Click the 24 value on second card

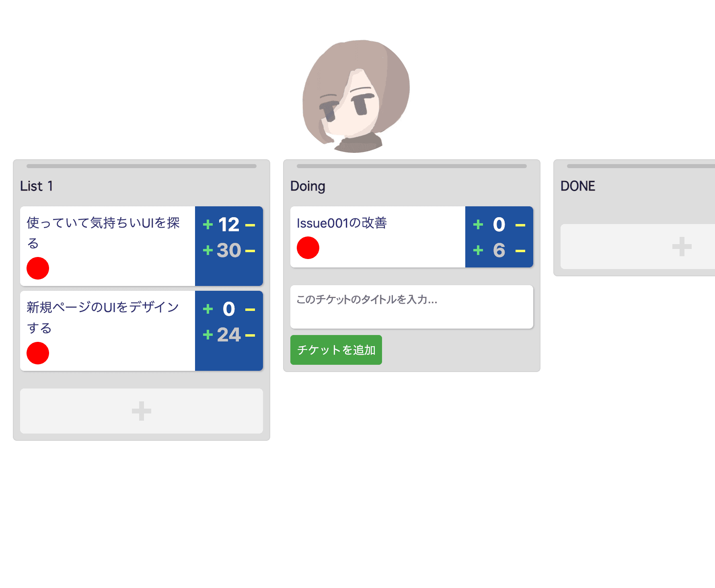tap(229, 335)
